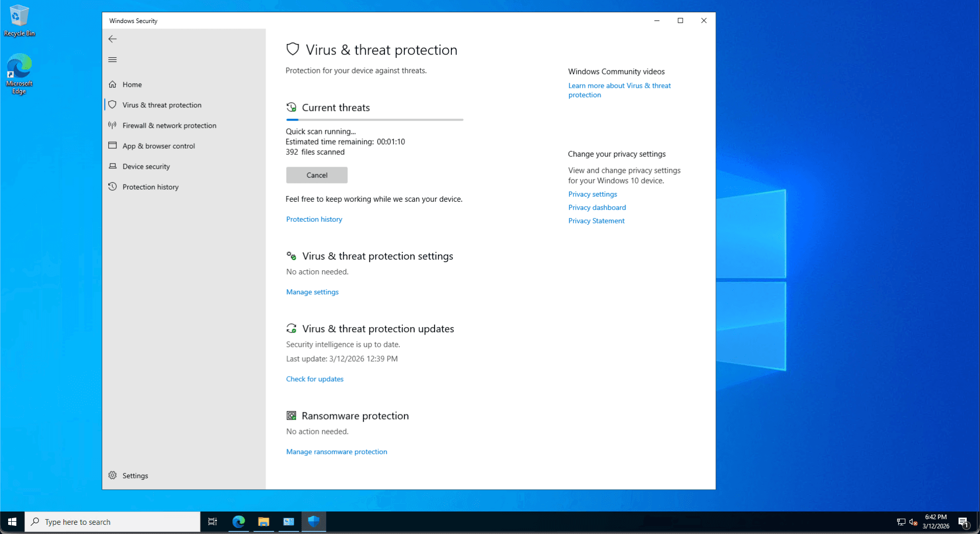This screenshot has height=534, width=980.
Task: Click the Windows Security shield taskbar icon
Action: [314, 522]
